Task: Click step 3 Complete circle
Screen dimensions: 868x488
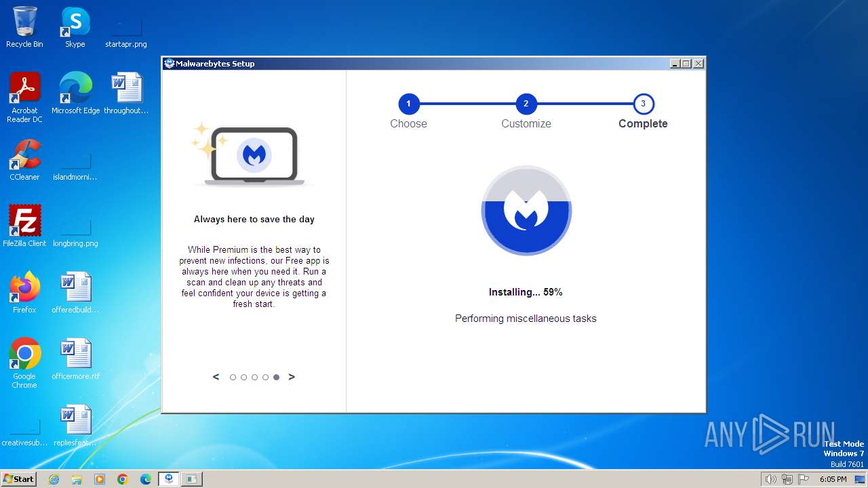Action: point(643,104)
